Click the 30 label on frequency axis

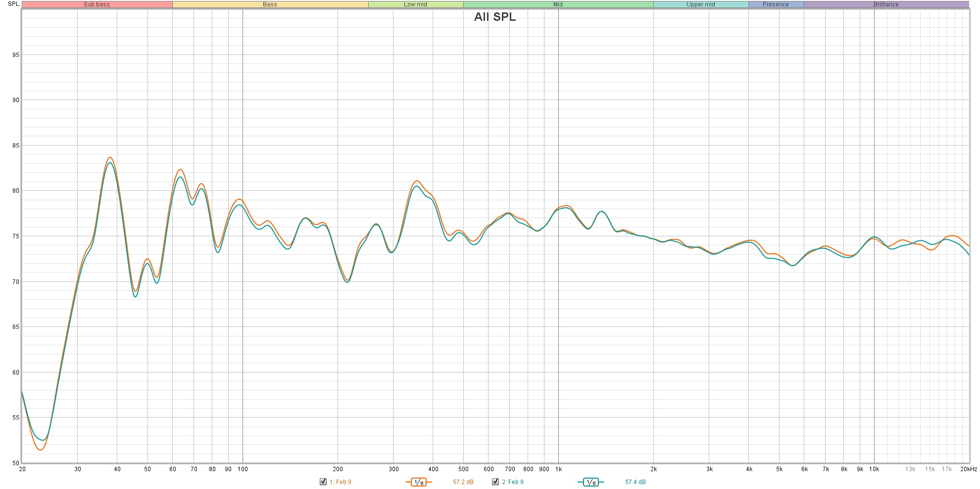click(x=78, y=469)
